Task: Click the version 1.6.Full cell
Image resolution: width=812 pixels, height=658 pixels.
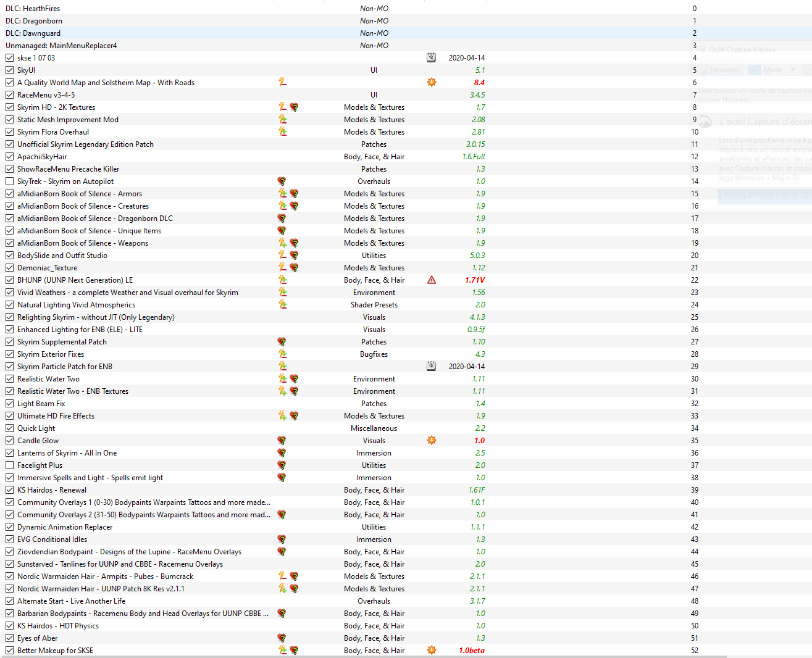Action: pyautogui.click(x=474, y=156)
